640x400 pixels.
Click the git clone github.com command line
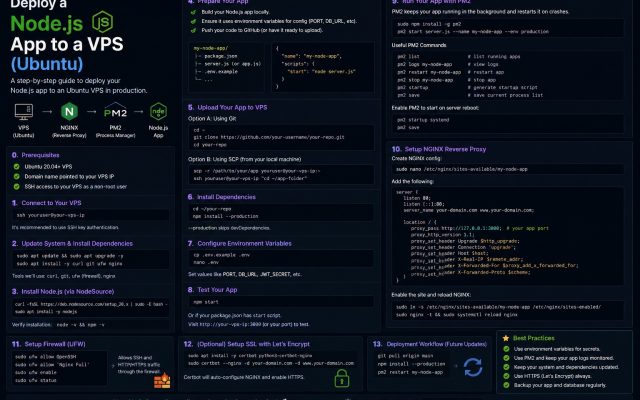tap(269, 137)
